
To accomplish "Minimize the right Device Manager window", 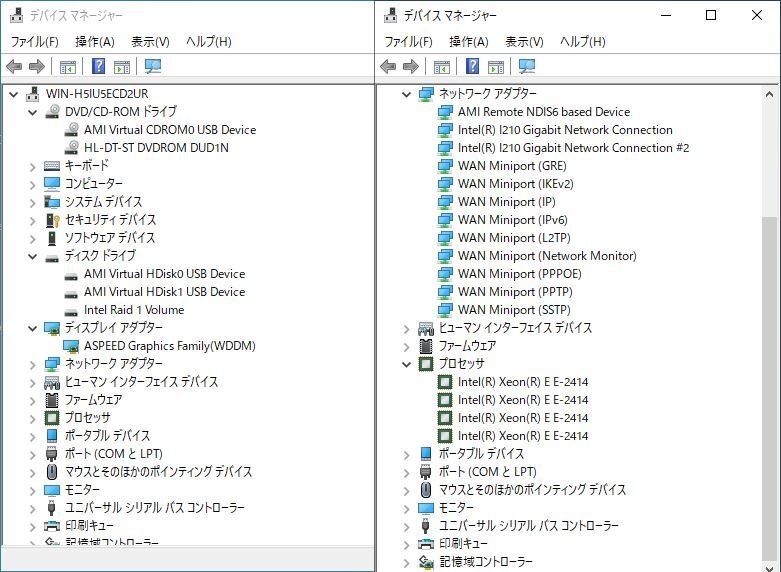I will click(x=666, y=15).
